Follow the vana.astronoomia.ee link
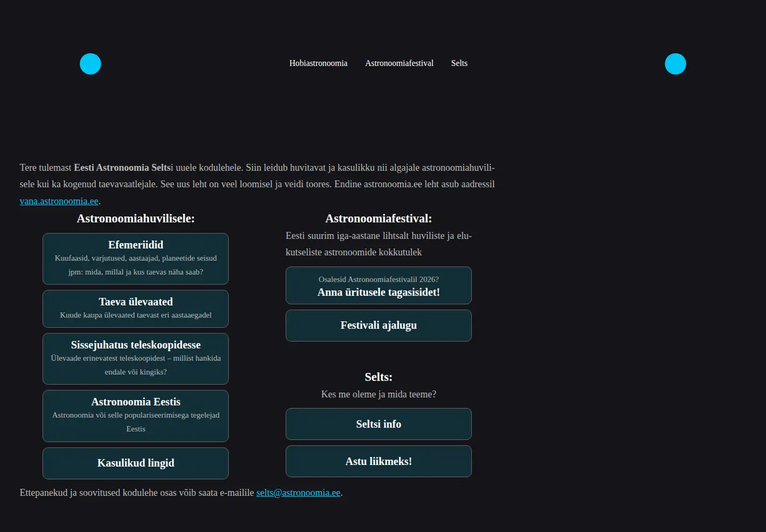This screenshot has height=532, width=766. point(59,201)
